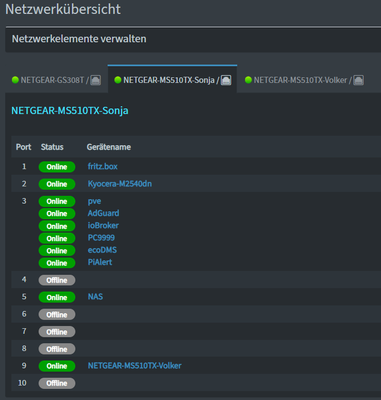381x400 pixels.
Task: Click the Status column header
Action: (52, 147)
